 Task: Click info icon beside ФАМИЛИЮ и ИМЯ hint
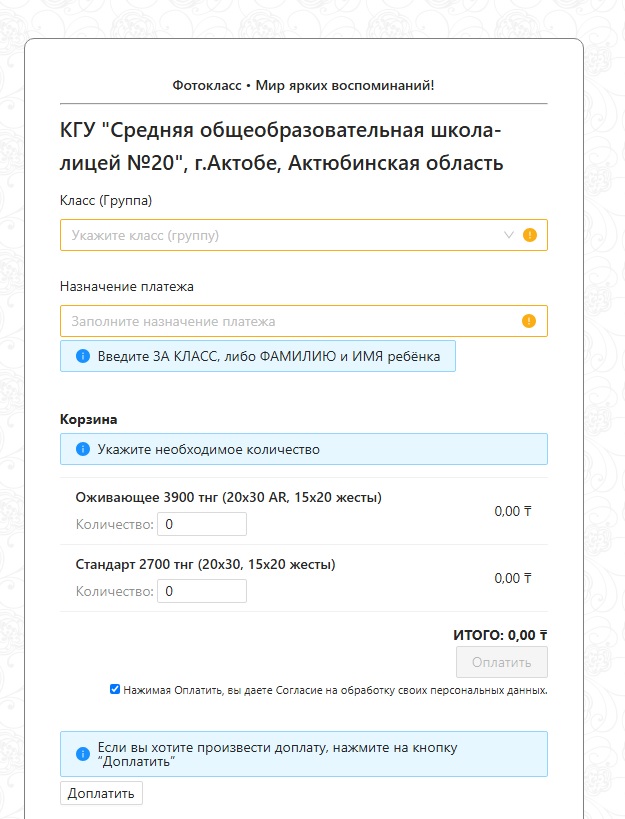82,356
